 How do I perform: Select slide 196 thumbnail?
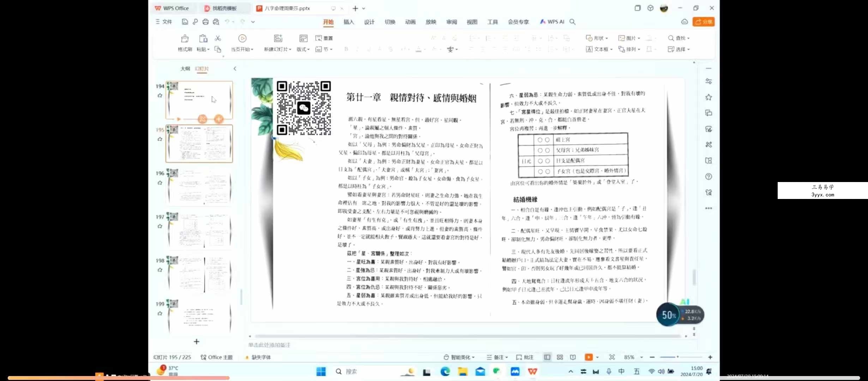(199, 187)
